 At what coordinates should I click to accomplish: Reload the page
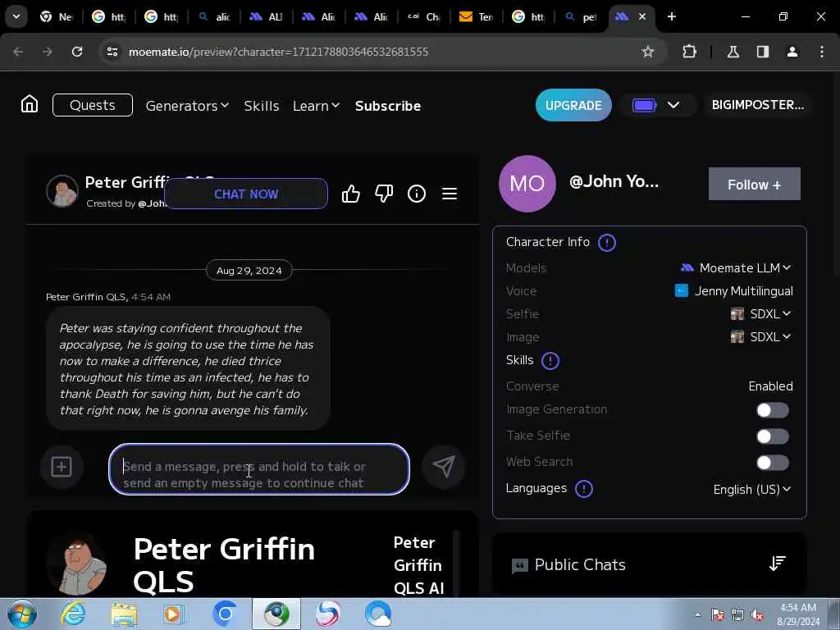77,52
